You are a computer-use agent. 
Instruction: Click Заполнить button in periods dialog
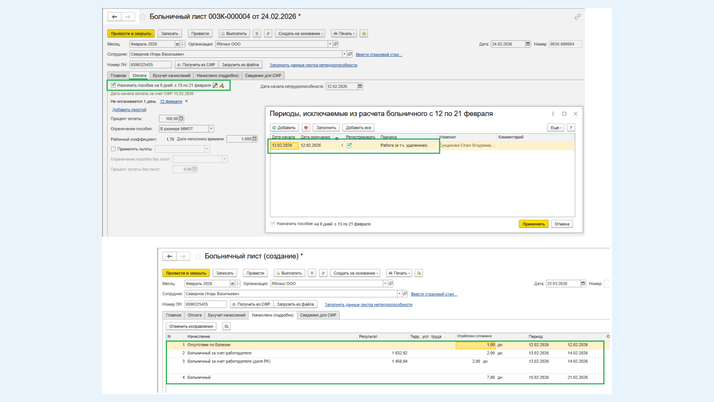point(326,127)
